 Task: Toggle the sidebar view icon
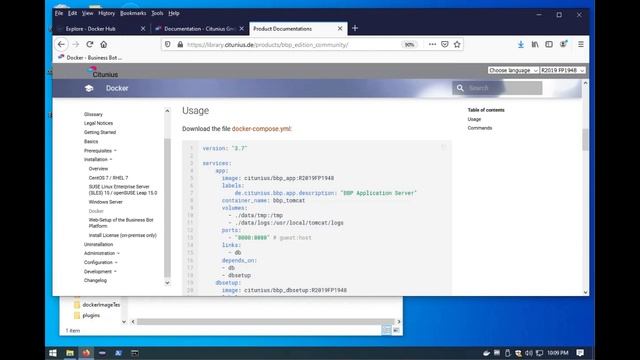click(x=549, y=44)
